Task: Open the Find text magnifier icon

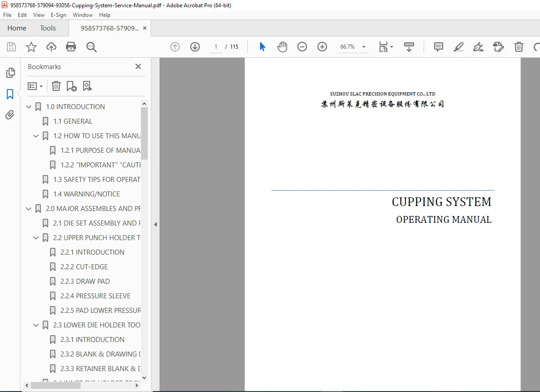Action: pyautogui.click(x=91, y=47)
